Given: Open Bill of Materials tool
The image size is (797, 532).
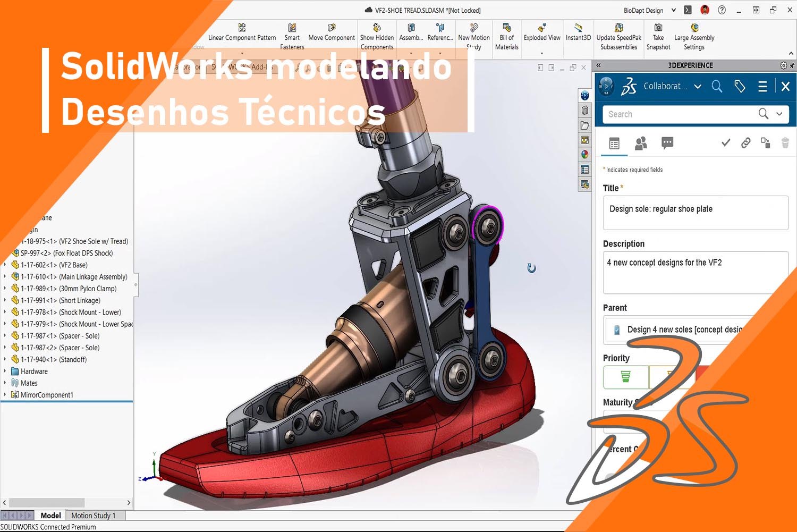Looking at the screenshot, I should tap(506, 37).
